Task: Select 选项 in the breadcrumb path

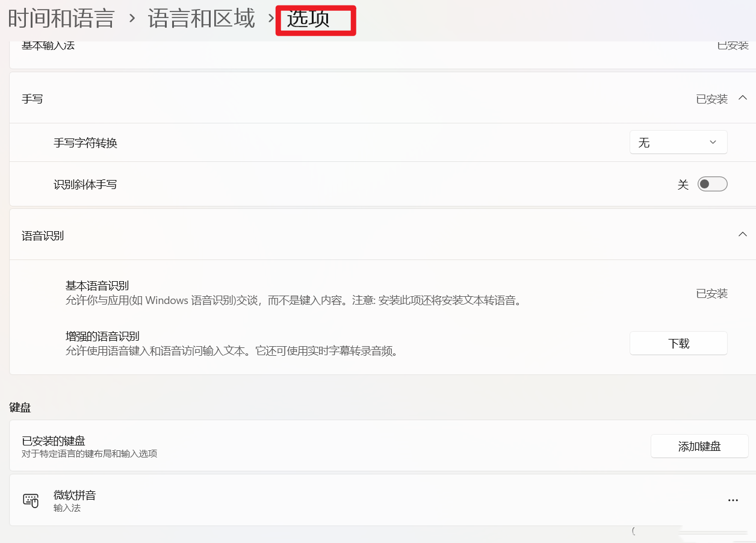Action: click(x=315, y=19)
